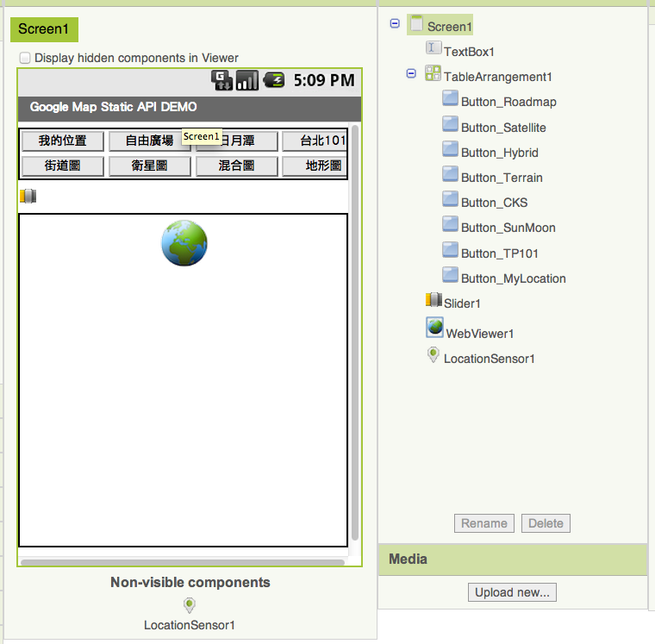
Task: Select the Button_TP101 label in the tree
Action: pos(500,253)
